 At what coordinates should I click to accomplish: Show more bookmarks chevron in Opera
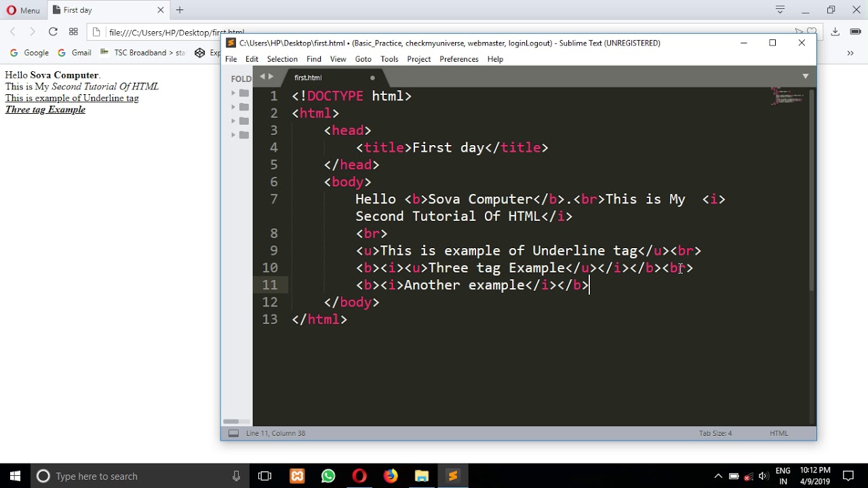click(x=850, y=52)
